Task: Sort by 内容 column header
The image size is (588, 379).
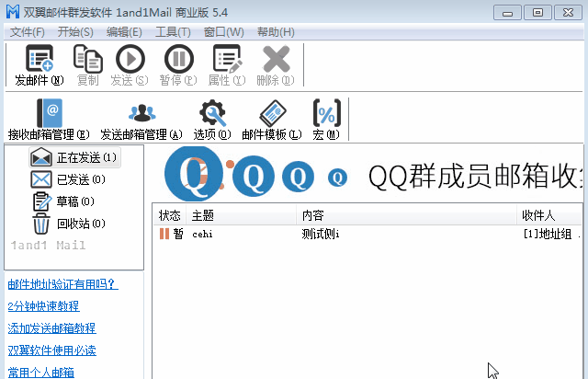Action: coord(406,215)
